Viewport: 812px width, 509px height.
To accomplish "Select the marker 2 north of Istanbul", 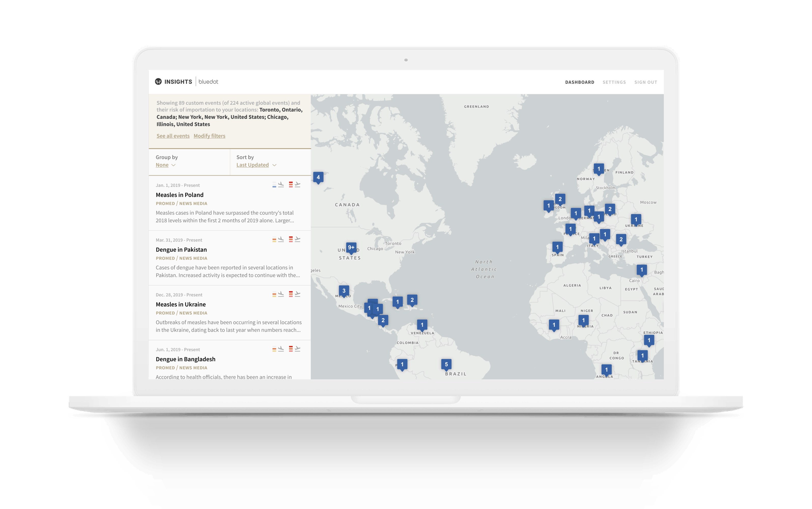I will tap(621, 240).
